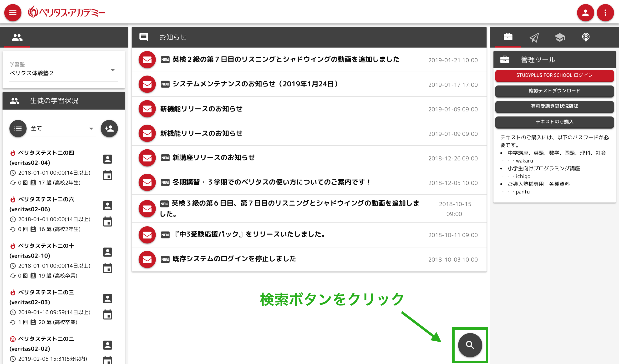
Task: Open profile icon for veritas02-02
Action: point(107,345)
